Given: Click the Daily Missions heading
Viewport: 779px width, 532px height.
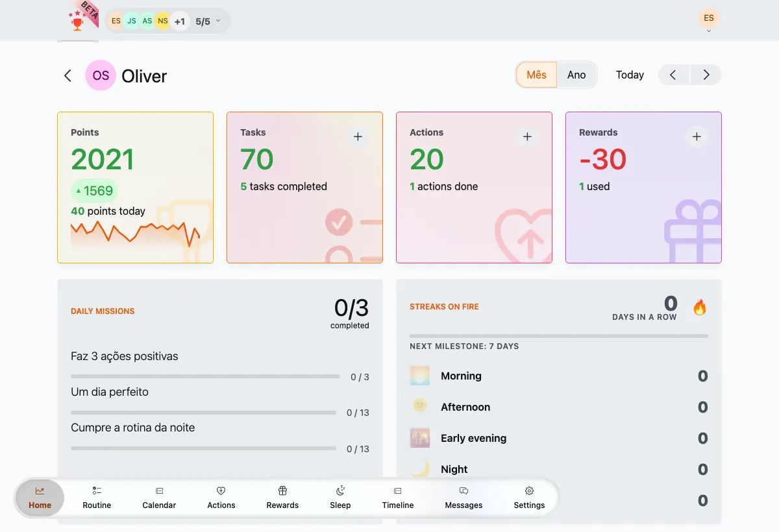Looking at the screenshot, I should (x=103, y=311).
